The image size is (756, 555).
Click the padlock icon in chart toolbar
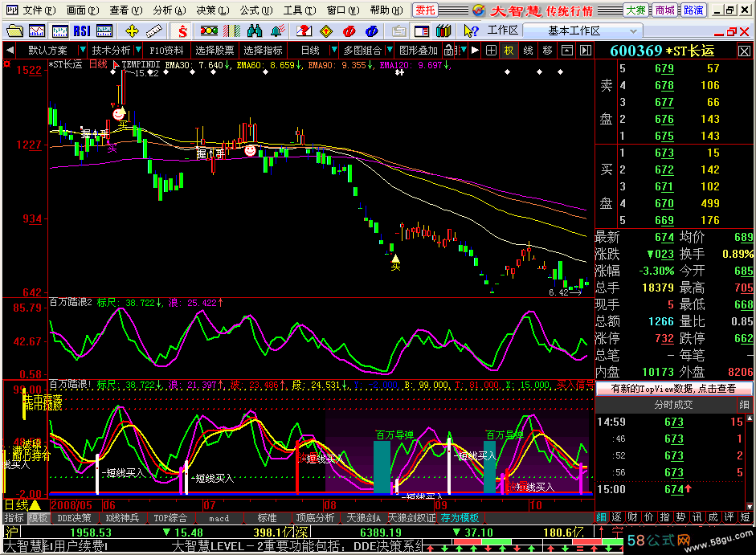pyautogui.click(x=449, y=50)
